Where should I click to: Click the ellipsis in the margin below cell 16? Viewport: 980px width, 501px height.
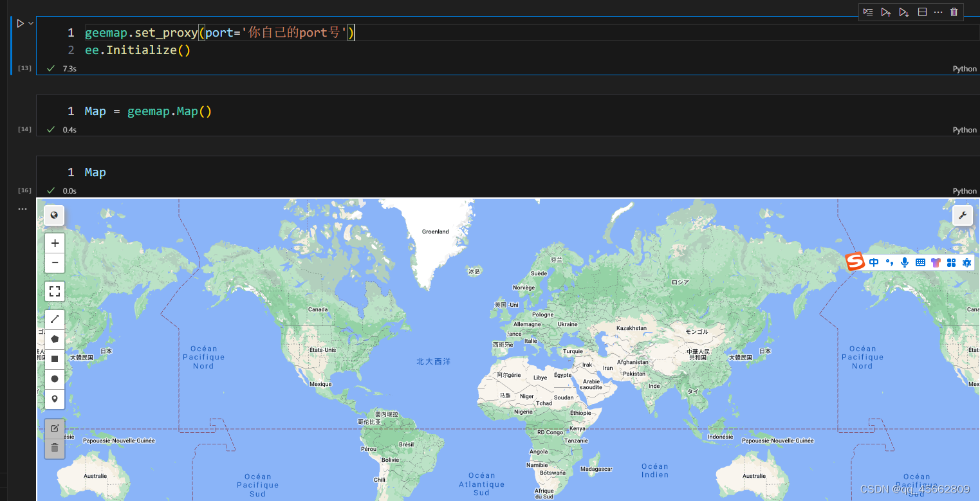pyautogui.click(x=23, y=208)
